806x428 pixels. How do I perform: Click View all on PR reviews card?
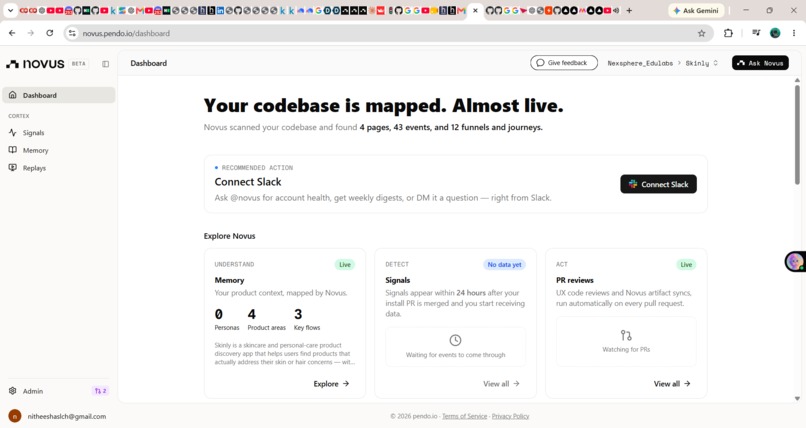672,383
